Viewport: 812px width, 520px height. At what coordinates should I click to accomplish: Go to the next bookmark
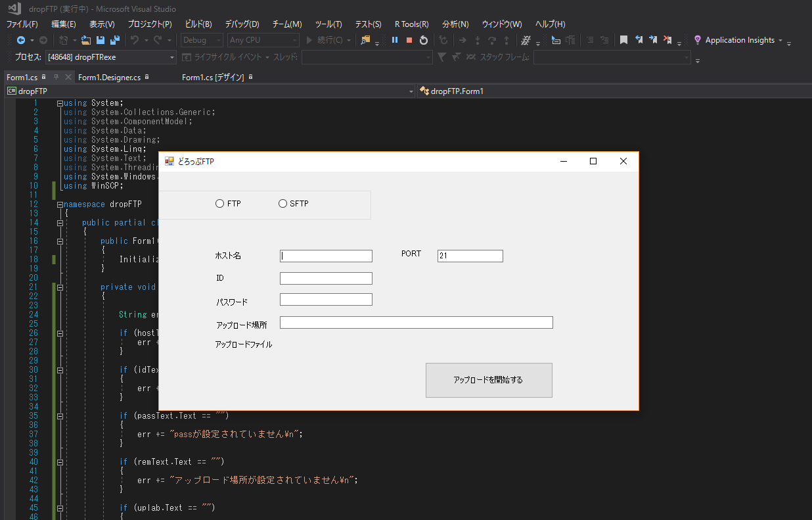[653, 40]
